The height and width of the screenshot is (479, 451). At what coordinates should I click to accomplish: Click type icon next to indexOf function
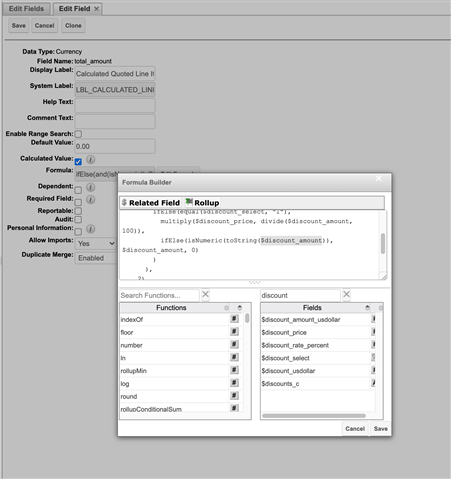(234, 319)
